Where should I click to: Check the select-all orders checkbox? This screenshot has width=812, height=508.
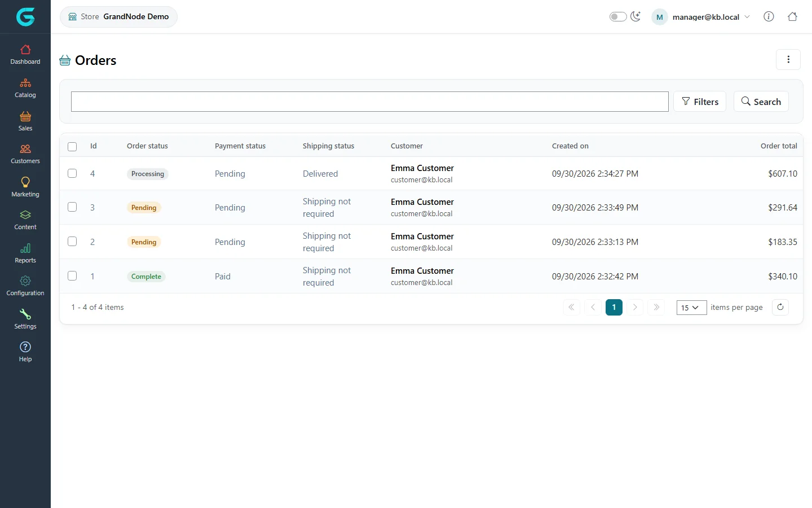[72, 147]
